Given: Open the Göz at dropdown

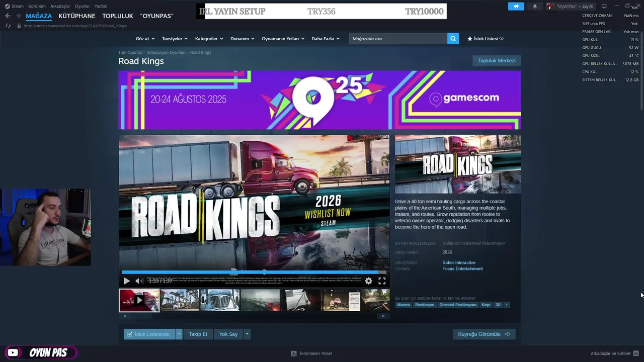Looking at the screenshot, I should tap(145, 39).
